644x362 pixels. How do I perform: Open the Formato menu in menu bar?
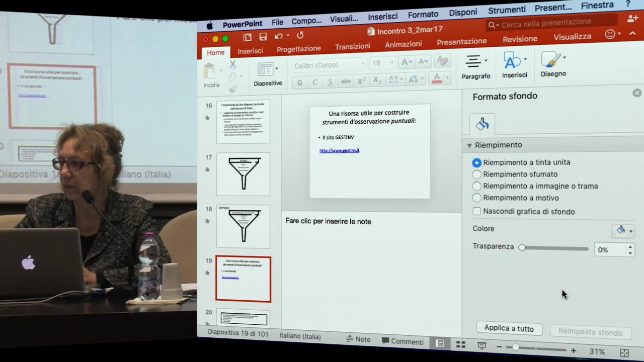423,15
